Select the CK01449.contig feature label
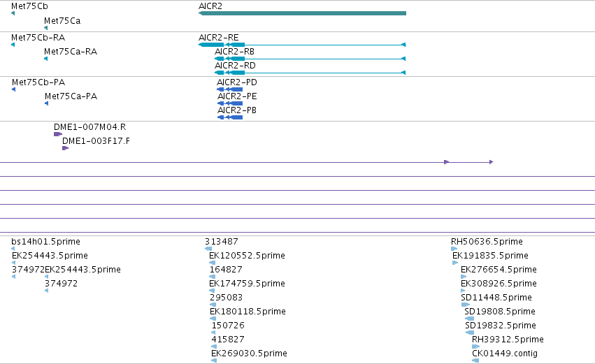 click(505, 354)
